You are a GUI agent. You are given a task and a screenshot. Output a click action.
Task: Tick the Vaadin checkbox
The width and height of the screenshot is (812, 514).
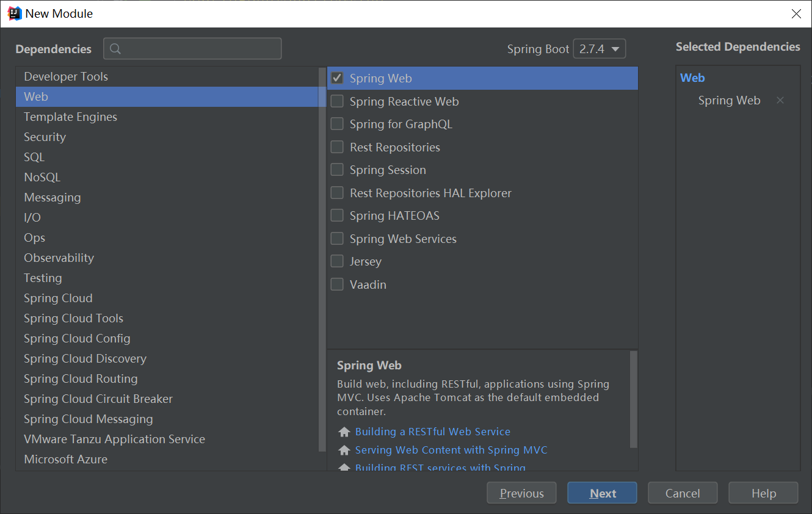[x=337, y=284]
